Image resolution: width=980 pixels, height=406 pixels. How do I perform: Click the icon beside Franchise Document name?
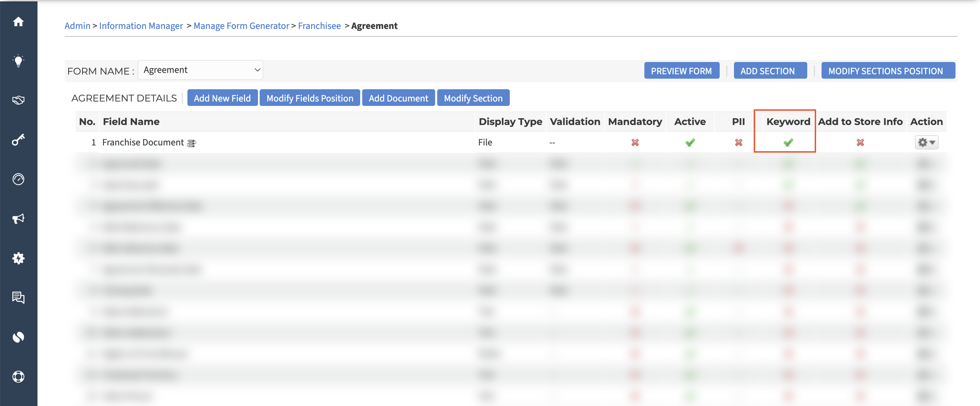click(192, 143)
